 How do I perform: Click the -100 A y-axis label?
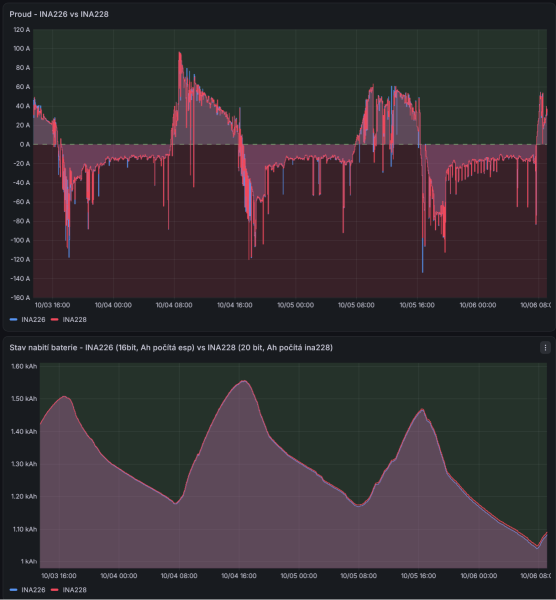[x=20, y=240]
